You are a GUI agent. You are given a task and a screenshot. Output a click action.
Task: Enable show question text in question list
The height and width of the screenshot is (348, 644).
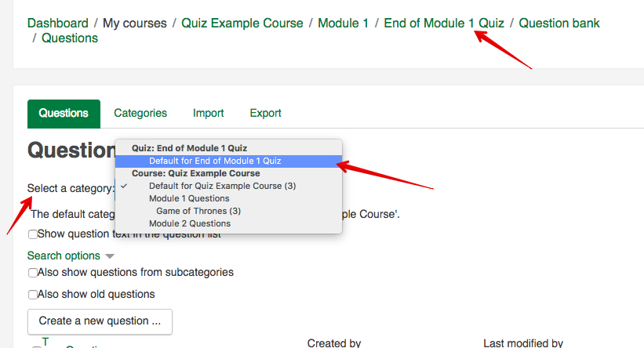(x=32, y=234)
